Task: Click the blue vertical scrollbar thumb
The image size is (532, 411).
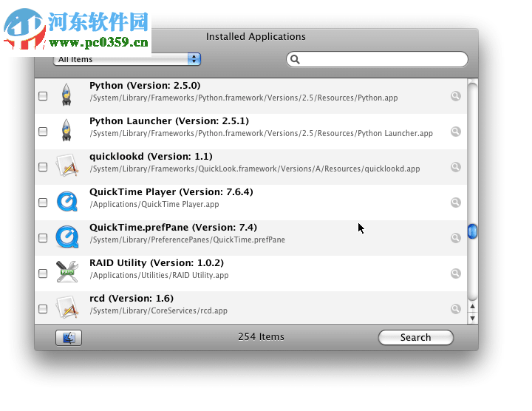Action: (472, 231)
